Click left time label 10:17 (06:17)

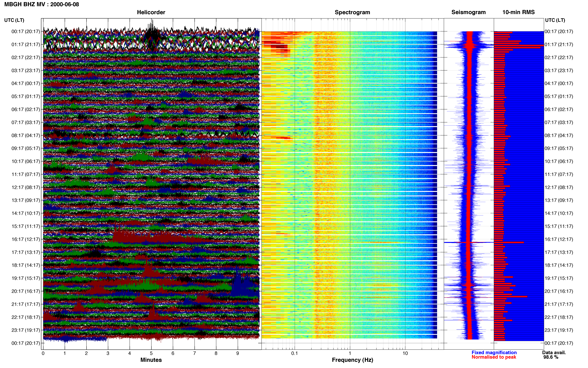(x=26, y=161)
